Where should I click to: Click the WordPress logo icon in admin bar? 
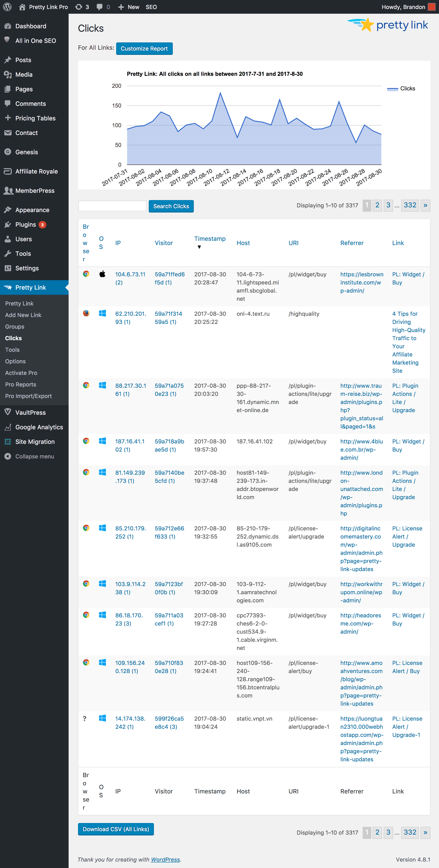7,7
